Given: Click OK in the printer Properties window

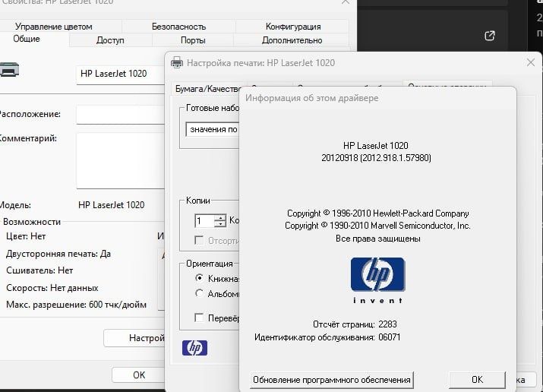Looking at the screenshot, I should 138,375.
